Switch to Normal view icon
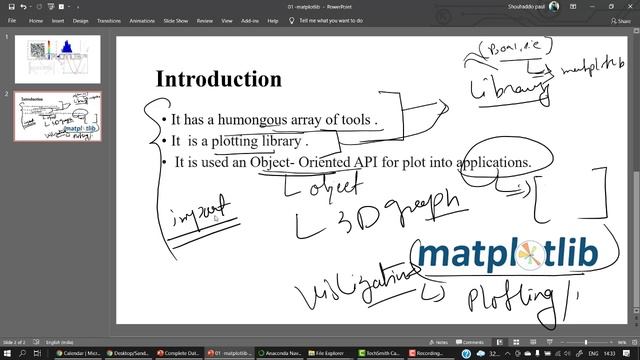Viewport: 640px width, 360px height. (500, 342)
